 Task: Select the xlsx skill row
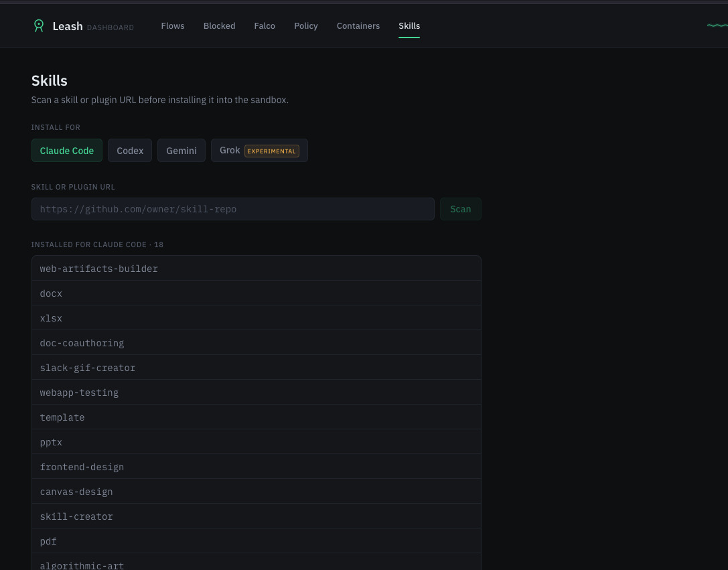point(257,318)
